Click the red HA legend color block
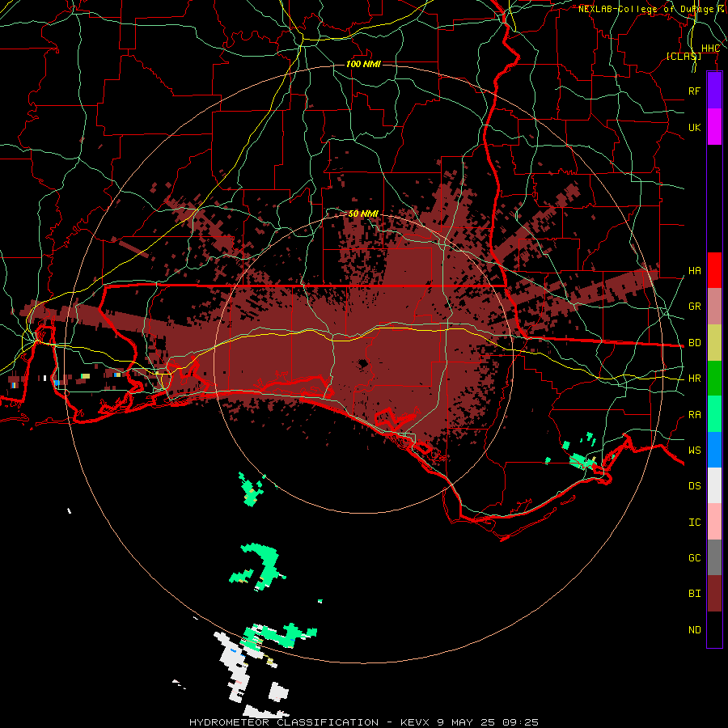 pos(714,270)
